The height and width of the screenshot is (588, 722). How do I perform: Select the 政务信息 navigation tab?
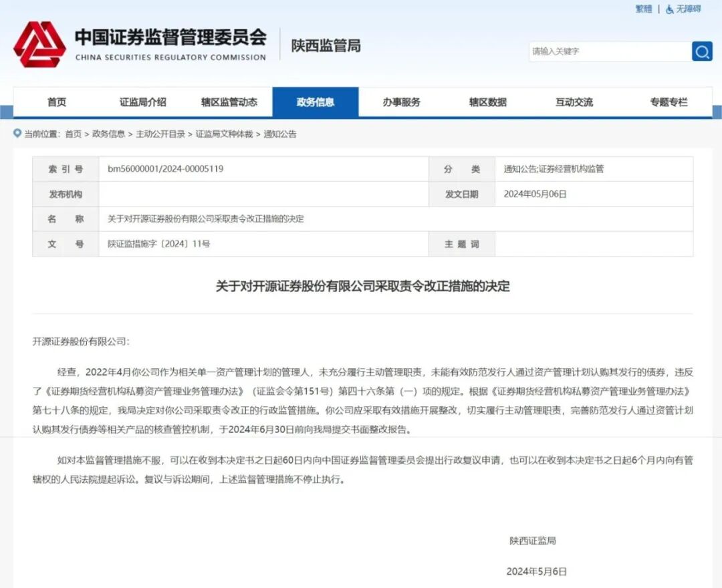tap(316, 102)
